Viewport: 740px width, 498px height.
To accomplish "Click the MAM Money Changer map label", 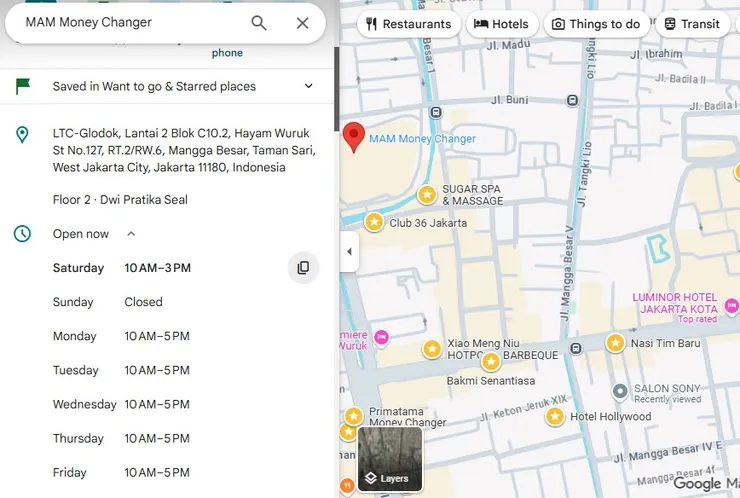I will pyautogui.click(x=422, y=139).
